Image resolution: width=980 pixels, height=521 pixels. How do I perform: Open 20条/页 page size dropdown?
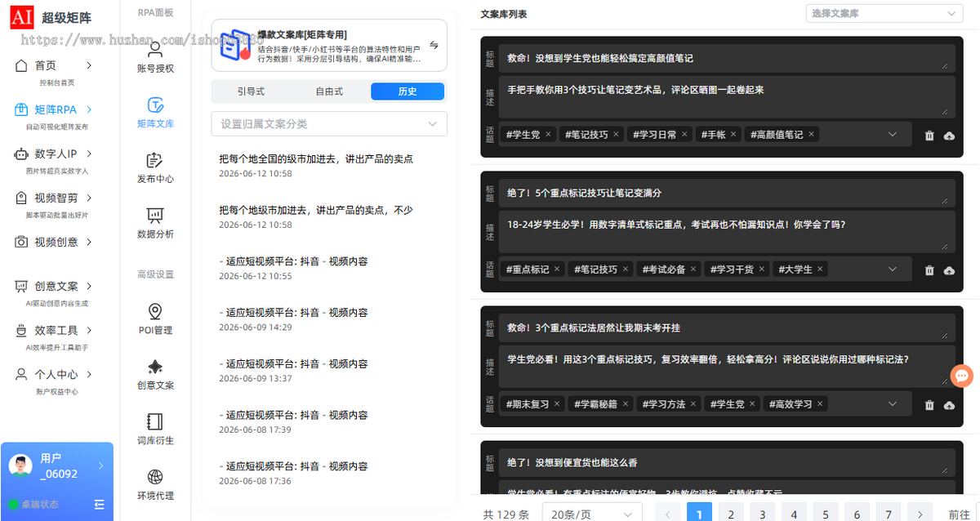point(592,514)
